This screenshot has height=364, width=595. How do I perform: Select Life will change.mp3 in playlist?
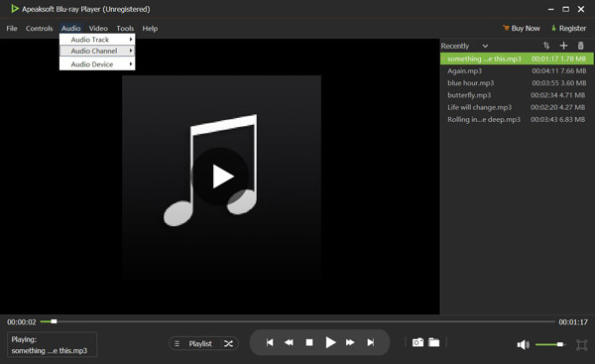pyautogui.click(x=517, y=107)
